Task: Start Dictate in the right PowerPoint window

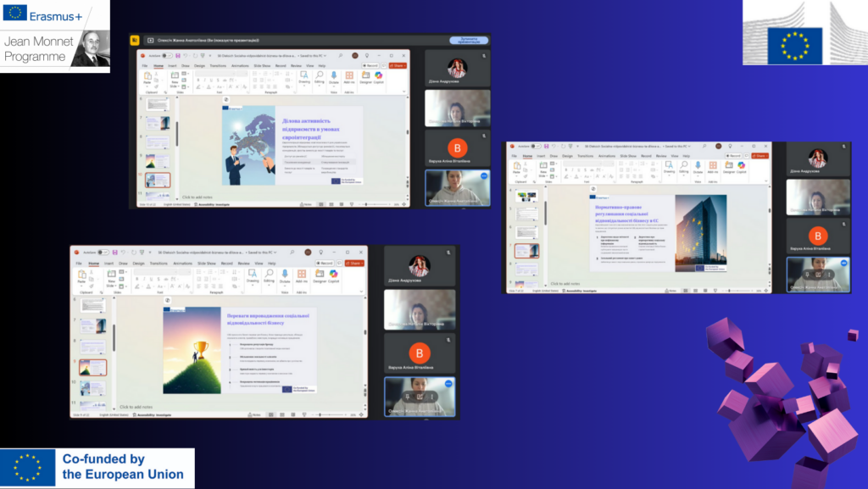Action: 698,167
